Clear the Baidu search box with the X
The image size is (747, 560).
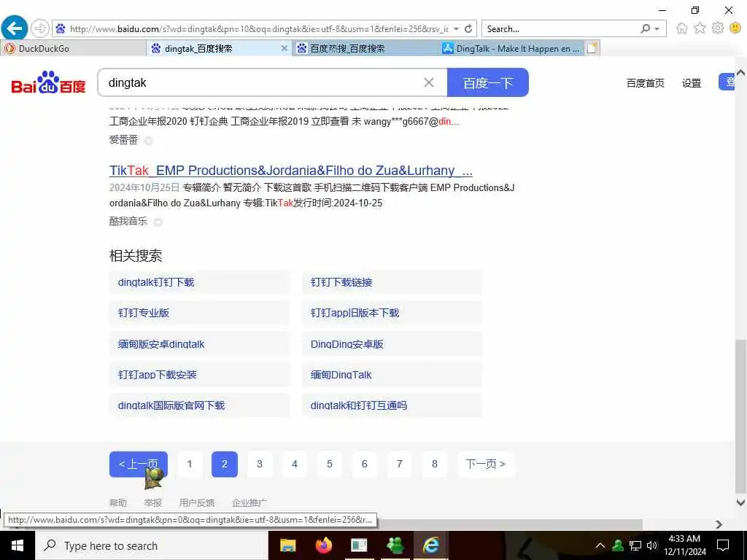(429, 82)
